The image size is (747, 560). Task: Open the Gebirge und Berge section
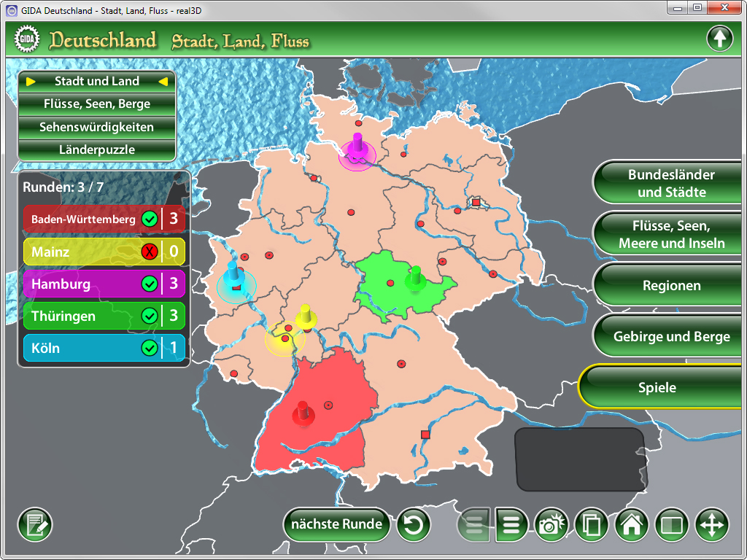click(668, 336)
